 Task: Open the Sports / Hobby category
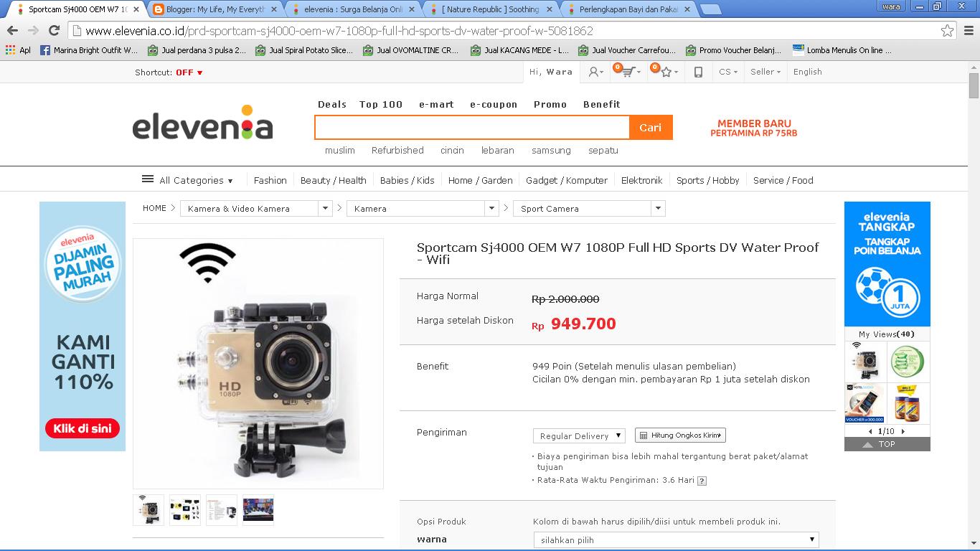(x=708, y=180)
